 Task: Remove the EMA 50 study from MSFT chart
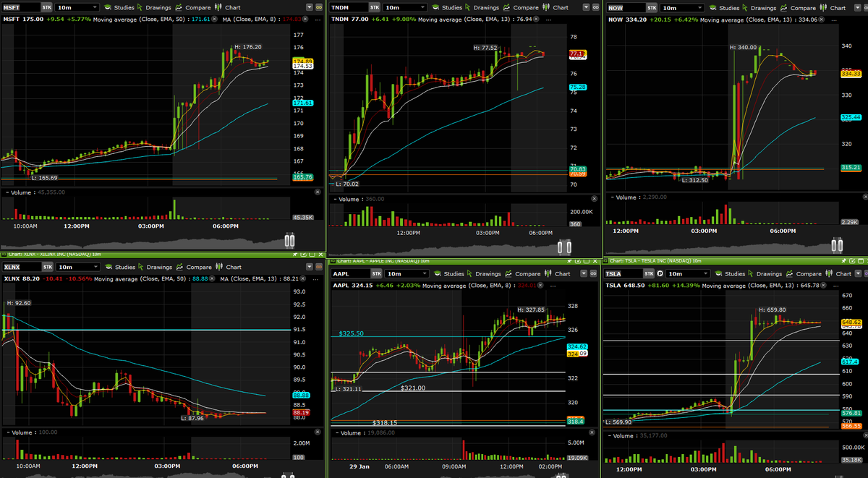tap(214, 20)
